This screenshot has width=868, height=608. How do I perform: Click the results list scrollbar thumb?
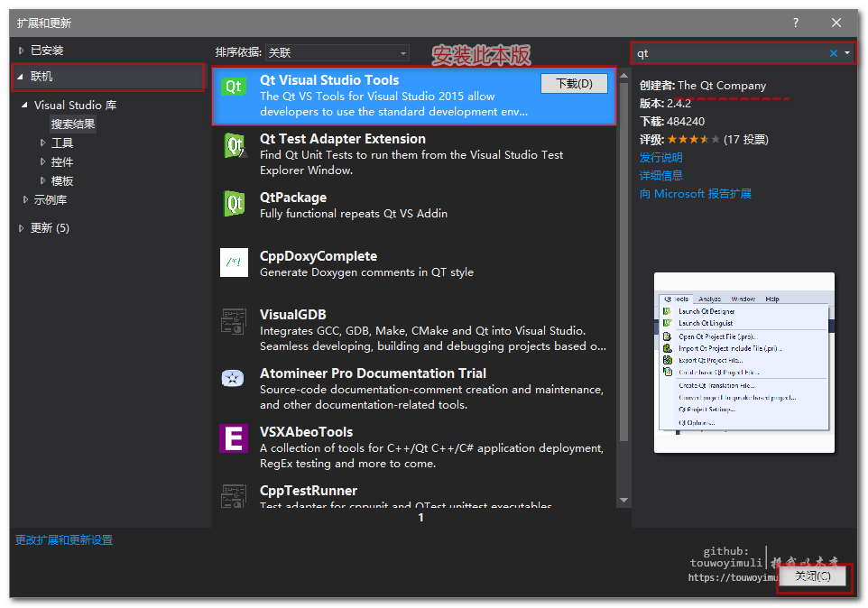click(x=623, y=262)
